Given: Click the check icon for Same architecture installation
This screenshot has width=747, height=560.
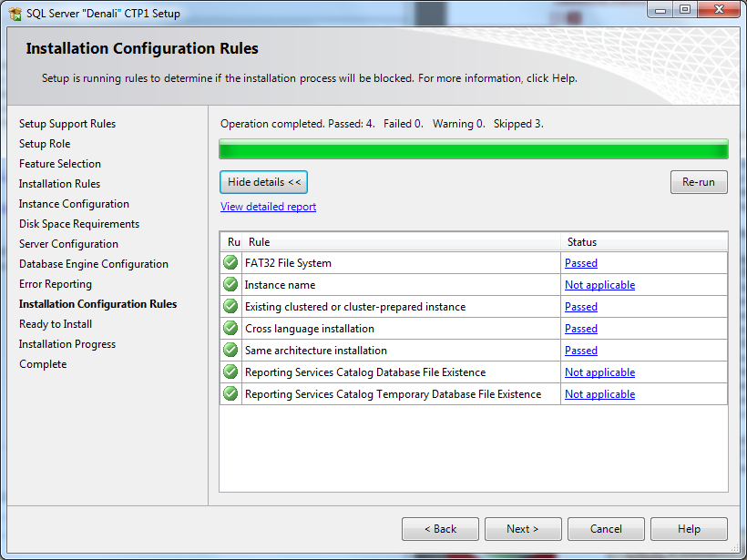Looking at the screenshot, I should click(230, 350).
